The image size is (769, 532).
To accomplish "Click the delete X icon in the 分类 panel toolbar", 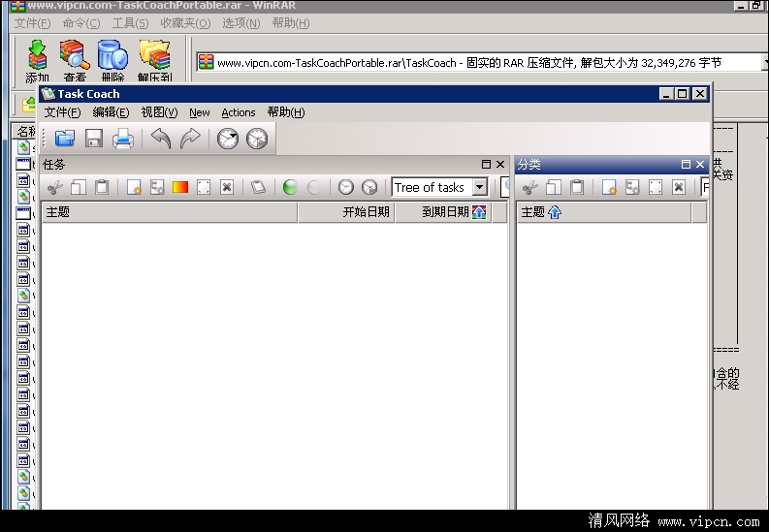I will click(679, 187).
